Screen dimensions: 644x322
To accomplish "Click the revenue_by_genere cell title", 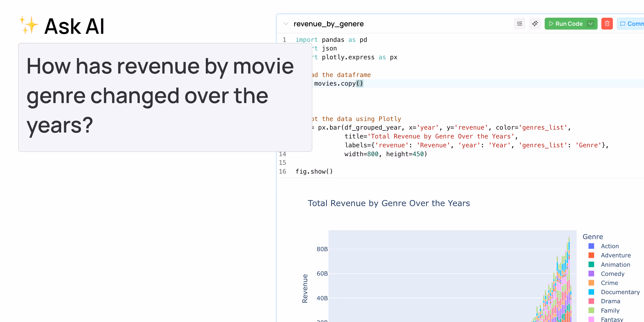I will (x=328, y=24).
